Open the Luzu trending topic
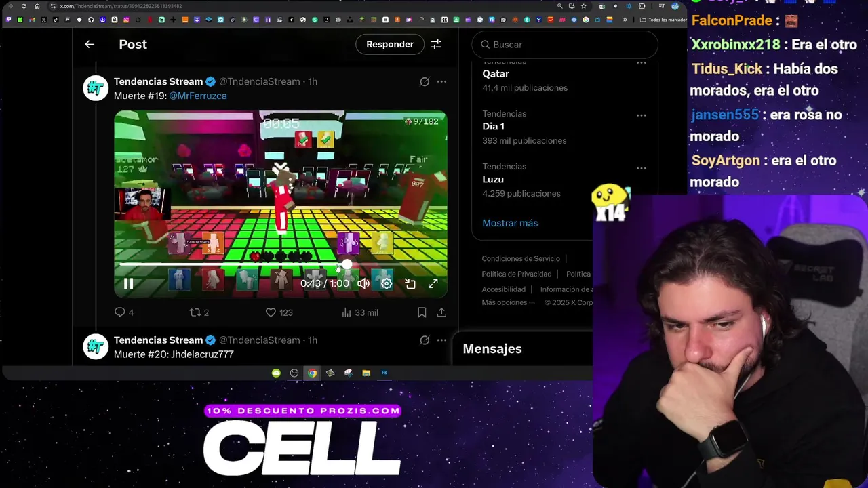 [x=493, y=179]
